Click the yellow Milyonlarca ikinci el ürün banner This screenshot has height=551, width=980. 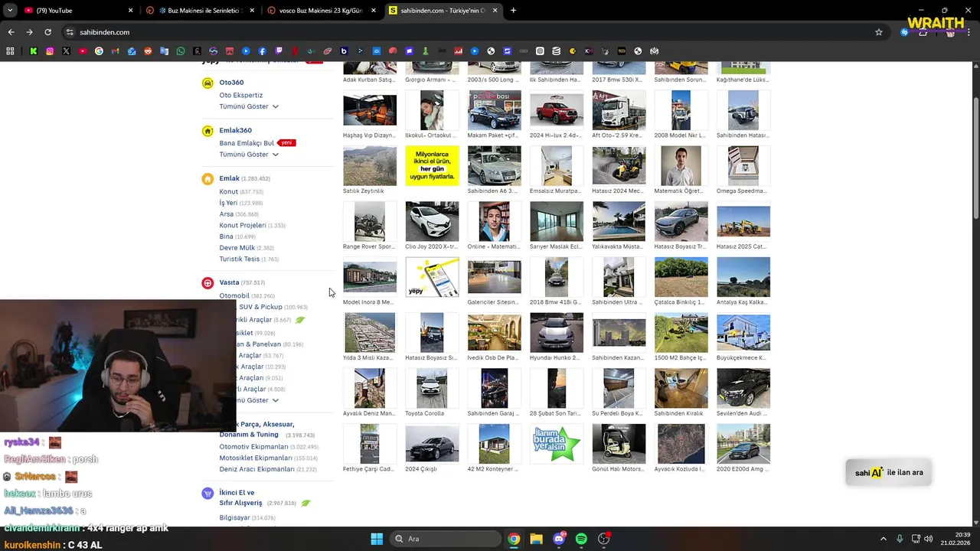432,165
